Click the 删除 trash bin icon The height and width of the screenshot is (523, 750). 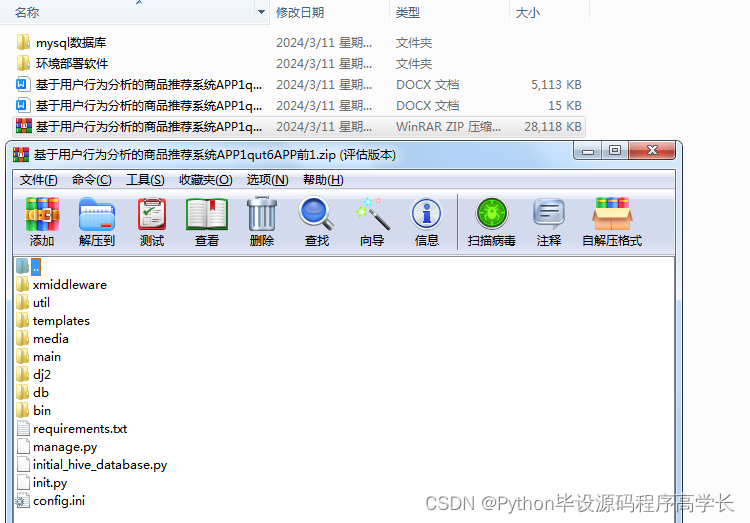(262, 214)
